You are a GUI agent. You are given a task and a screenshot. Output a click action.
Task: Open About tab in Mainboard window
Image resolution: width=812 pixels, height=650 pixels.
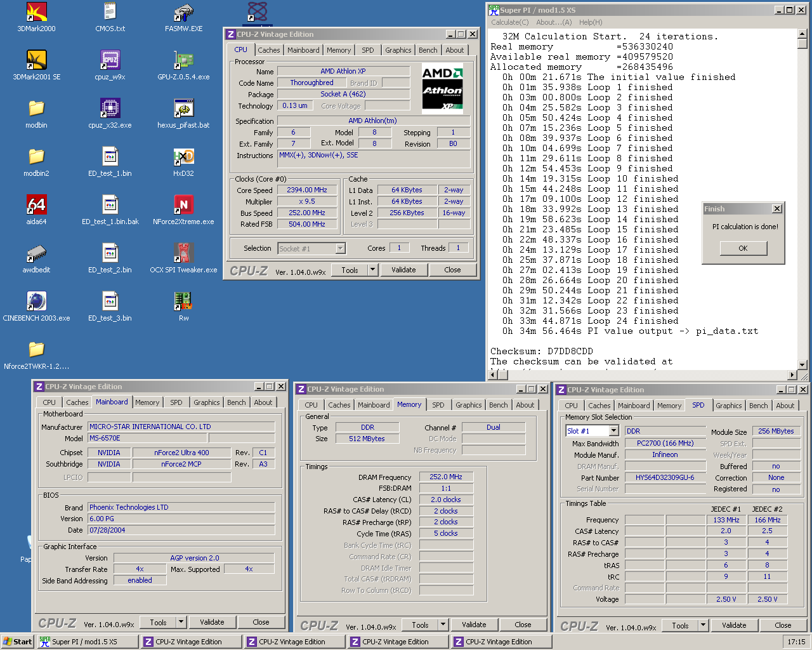point(263,402)
